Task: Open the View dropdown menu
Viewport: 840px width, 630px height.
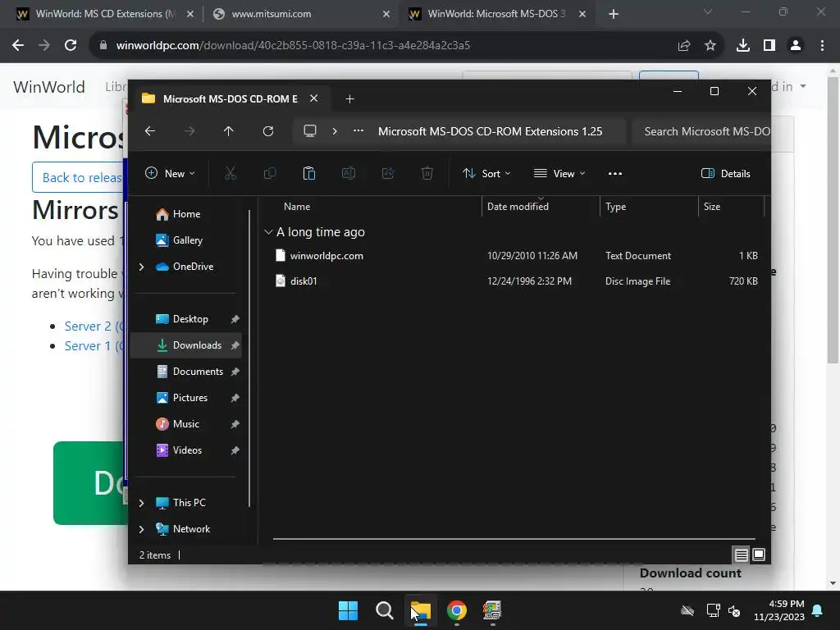Action: pyautogui.click(x=559, y=174)
